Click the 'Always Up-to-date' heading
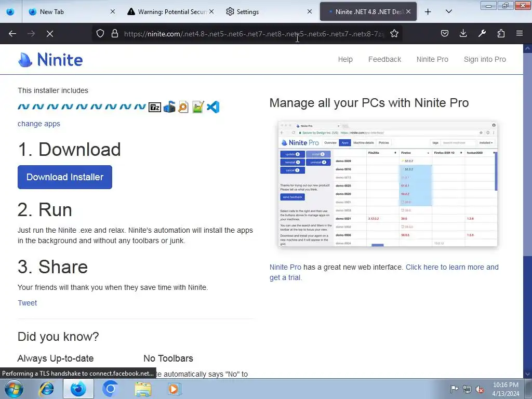Viewport: 532px width, 399px height. pyautogui.click(x=55, y=358)
